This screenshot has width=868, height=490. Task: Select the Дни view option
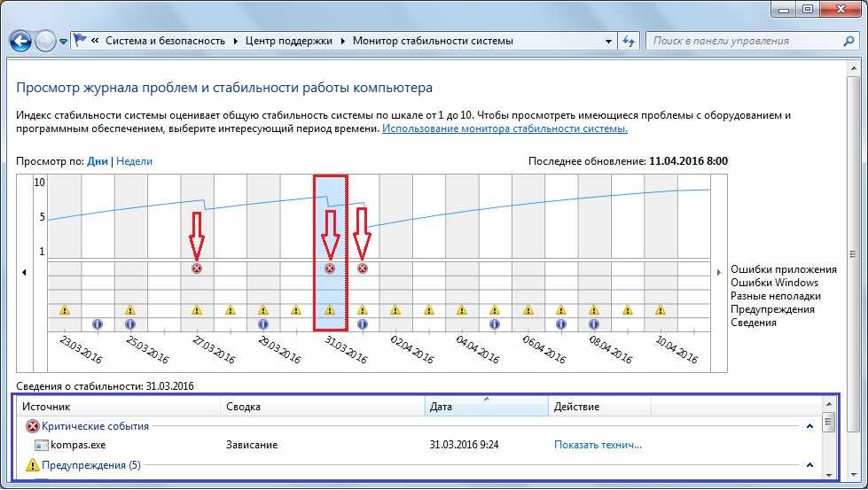(x=98, y=161)
